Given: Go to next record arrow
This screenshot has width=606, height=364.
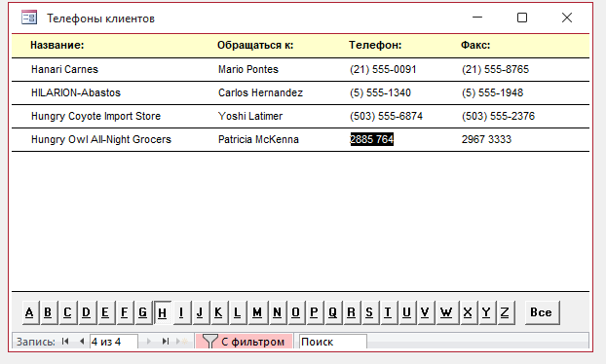Looking at the screenshot, I should tap(149, 342).
